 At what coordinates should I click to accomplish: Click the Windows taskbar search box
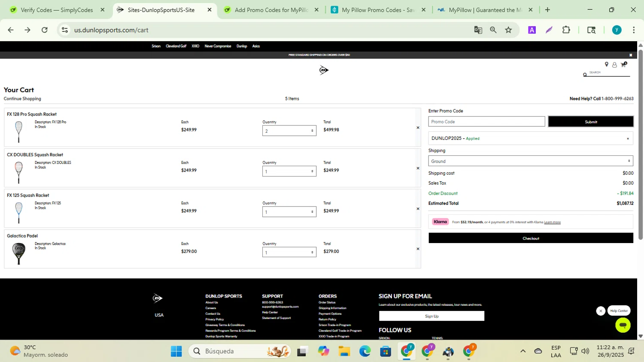240,351
